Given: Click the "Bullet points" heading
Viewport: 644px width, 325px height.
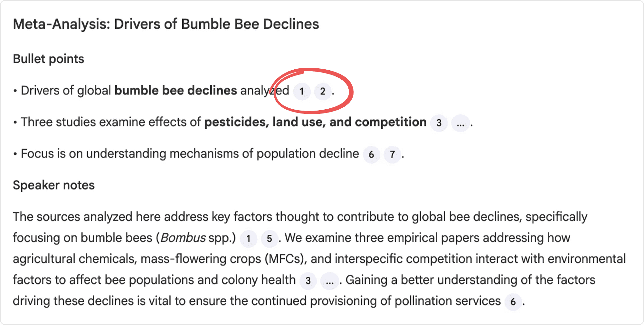Looking at the screenshot, I should point(48,59).
